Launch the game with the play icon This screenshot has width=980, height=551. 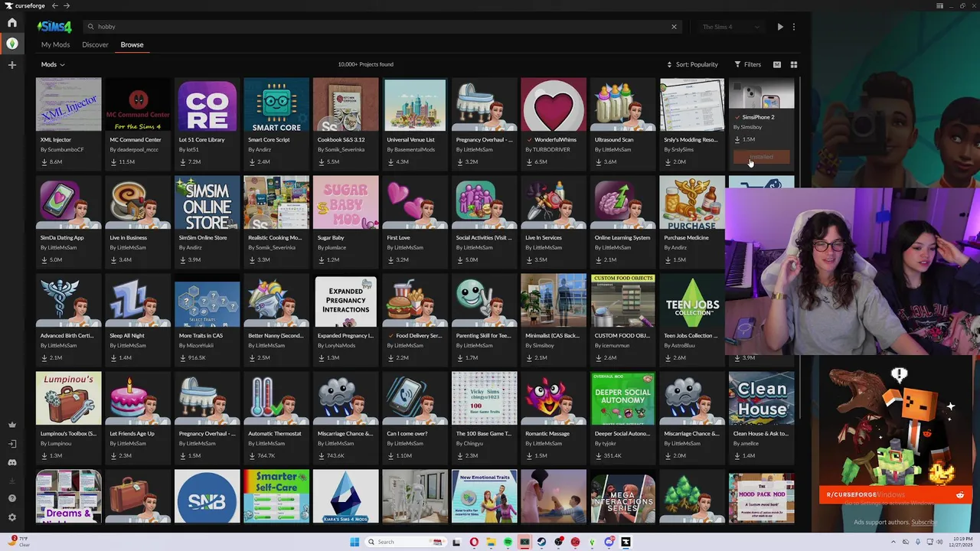[x=780, y=27]
